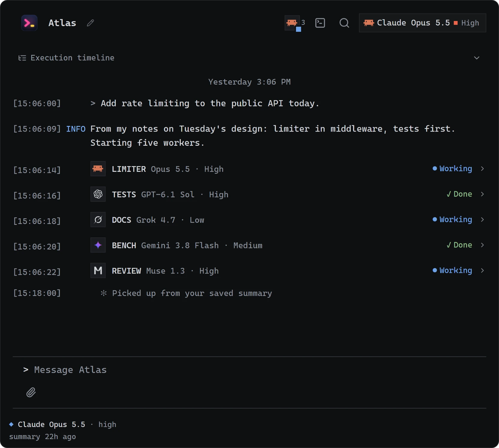Click the TESTS worker's OpenAI icon
Screen dimensions: 499x448
tap(98, 194)
